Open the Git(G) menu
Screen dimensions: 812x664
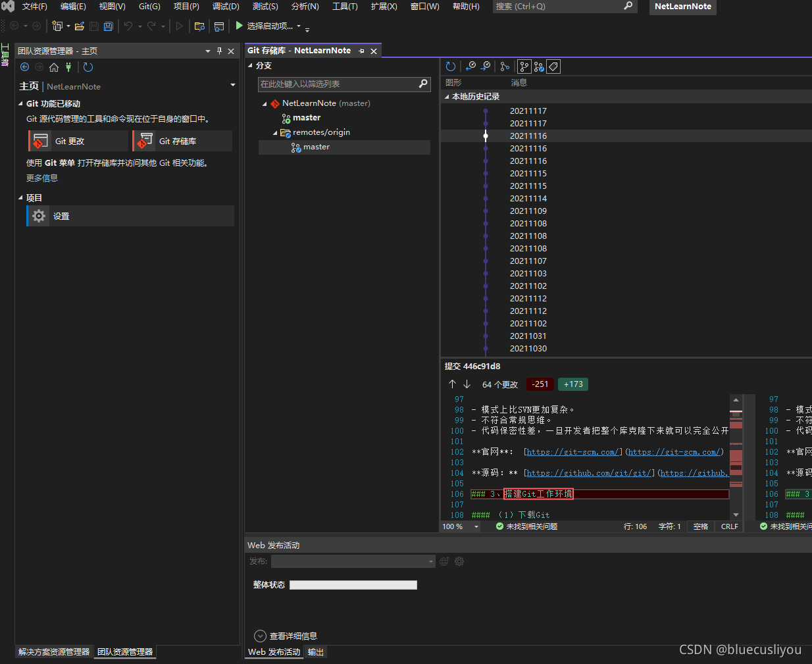(149, 7)
